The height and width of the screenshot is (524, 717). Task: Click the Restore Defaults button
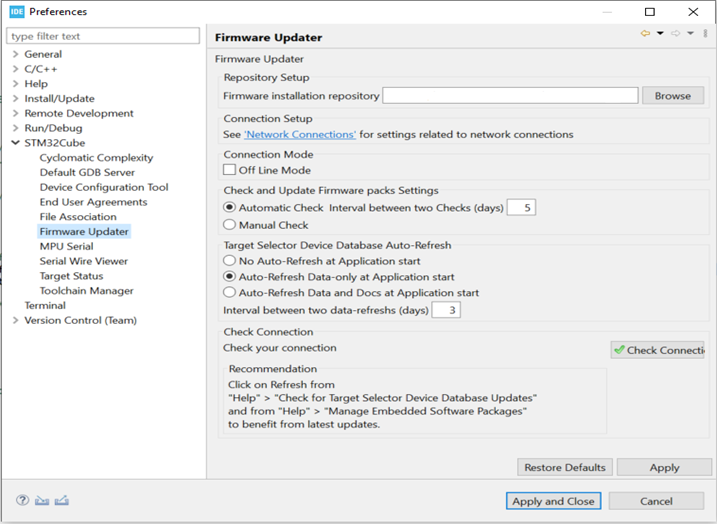click(x=564, y=467)
